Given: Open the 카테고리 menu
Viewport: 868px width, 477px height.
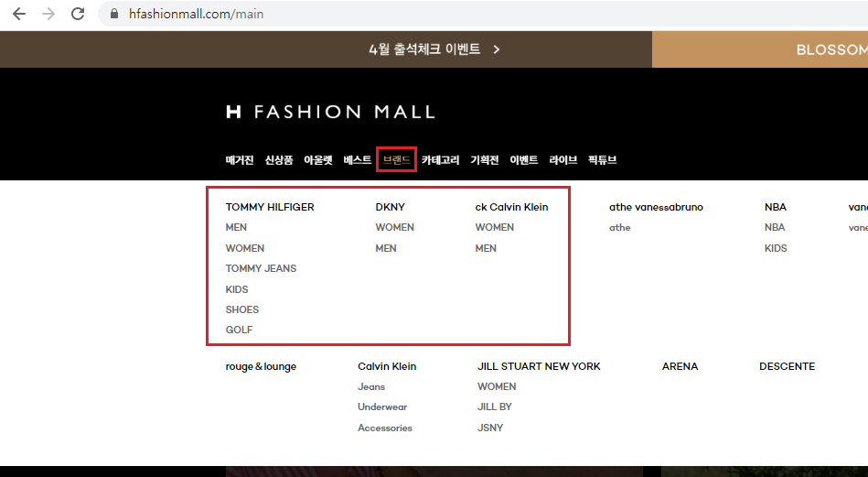Looking at the screenshot, I should 441,160.
